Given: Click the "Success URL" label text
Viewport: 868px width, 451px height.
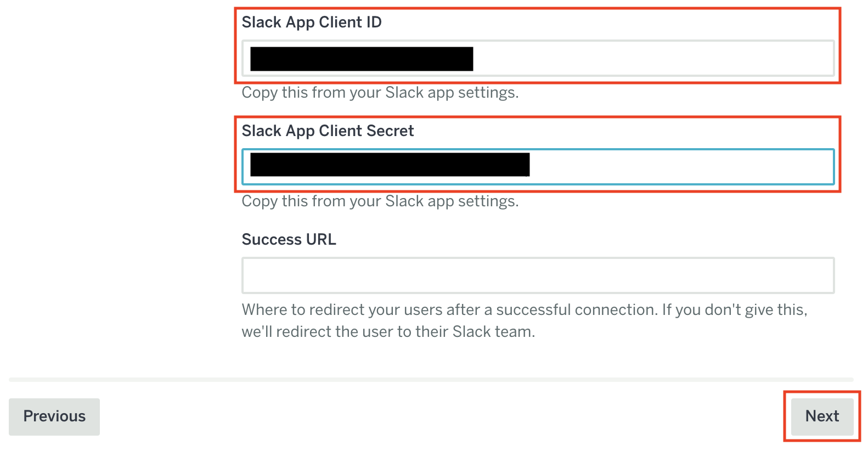Looking at the screenshot, I should [289, 240].
